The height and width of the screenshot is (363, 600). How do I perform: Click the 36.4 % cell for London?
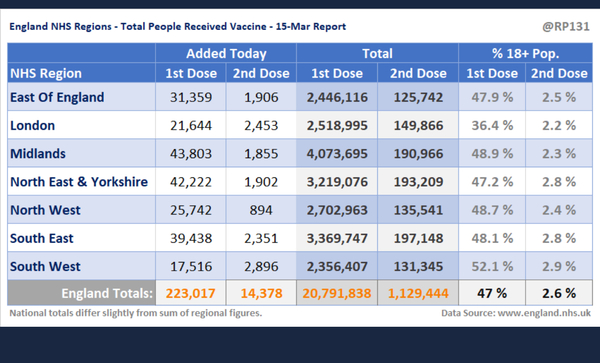tap(492, 125)
